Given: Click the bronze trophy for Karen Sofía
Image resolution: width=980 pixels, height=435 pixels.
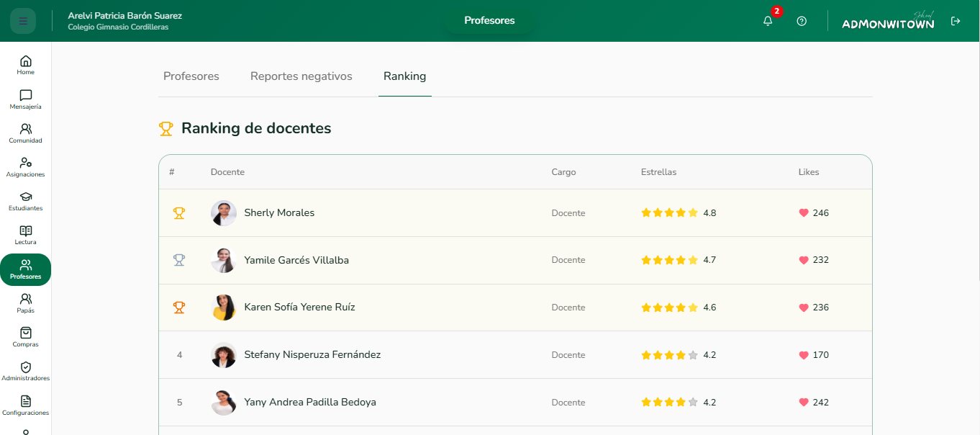Looking at the screenshot, I should tap(179, 308).
